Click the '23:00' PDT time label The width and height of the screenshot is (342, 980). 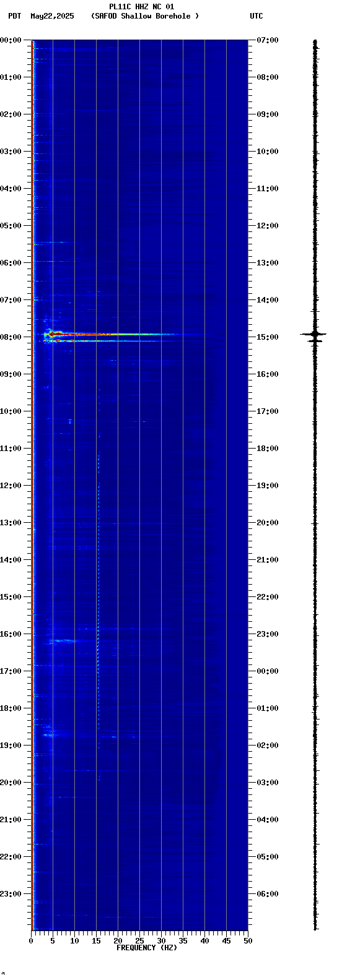(x=11, y=894)
